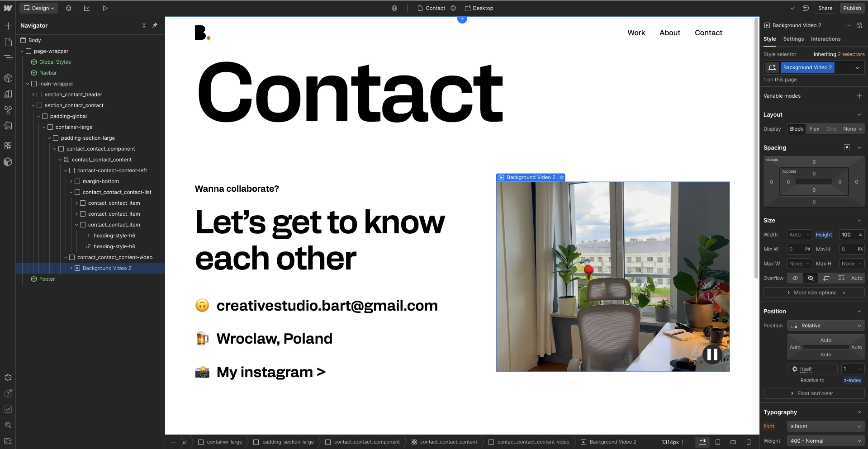Collapse the page-wrapper tree node
868x449 pixels.
pyautogui.click(x=22, y=51)
